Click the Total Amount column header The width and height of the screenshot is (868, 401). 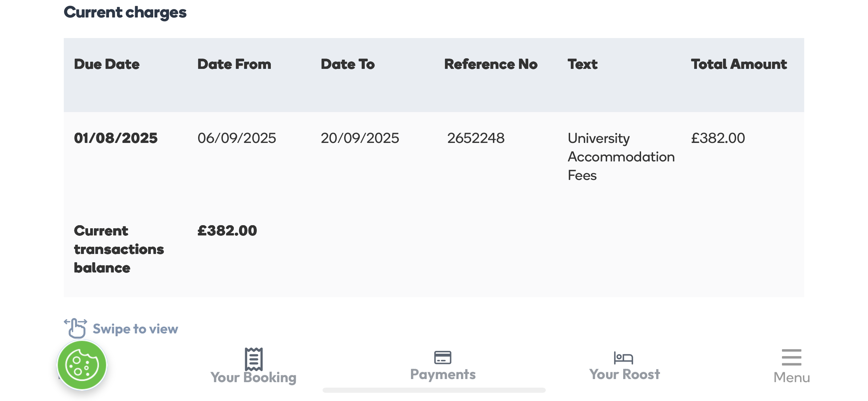[x=739, y=64]
